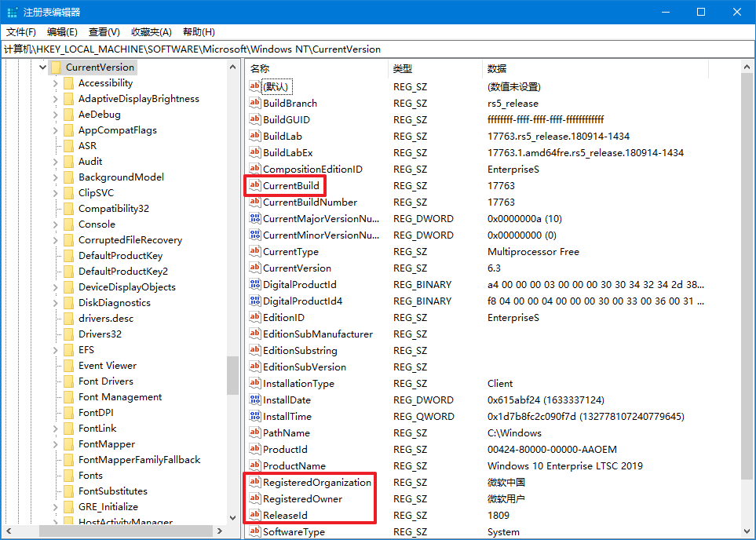The width and height of the screenshot is (756, 540).
Task: Expand the FontLink key
Action: point(56,429)
